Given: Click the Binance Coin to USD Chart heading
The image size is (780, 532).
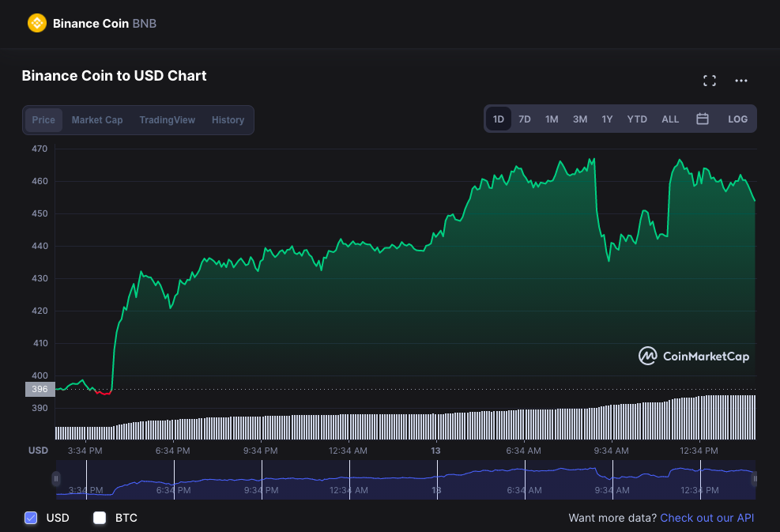Looking at the screenshot, I should click(x=114, y=76).
